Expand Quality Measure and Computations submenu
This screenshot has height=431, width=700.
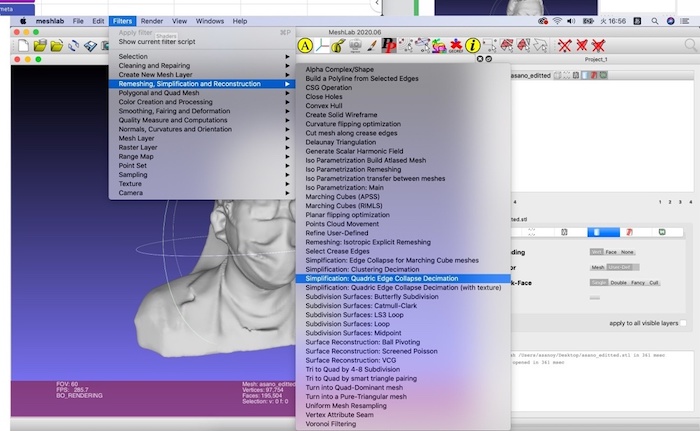[x=202, y=120]
